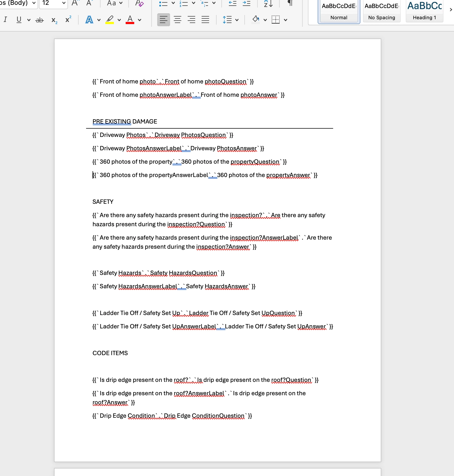Show more styles arrow

[451, 9]
